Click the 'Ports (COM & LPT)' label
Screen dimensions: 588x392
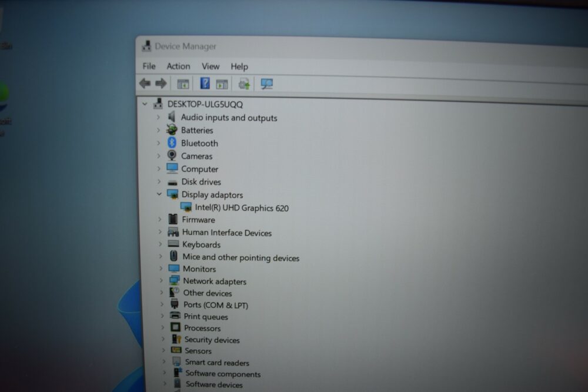coord(216,305)
